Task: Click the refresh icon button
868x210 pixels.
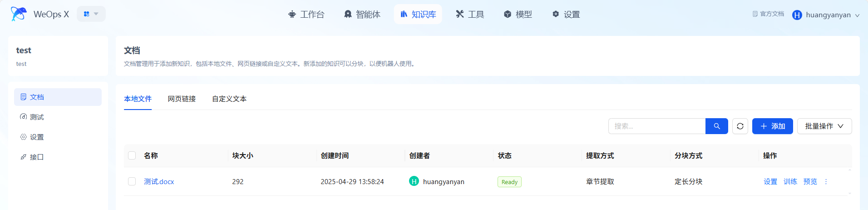Action: click(740, 126)
